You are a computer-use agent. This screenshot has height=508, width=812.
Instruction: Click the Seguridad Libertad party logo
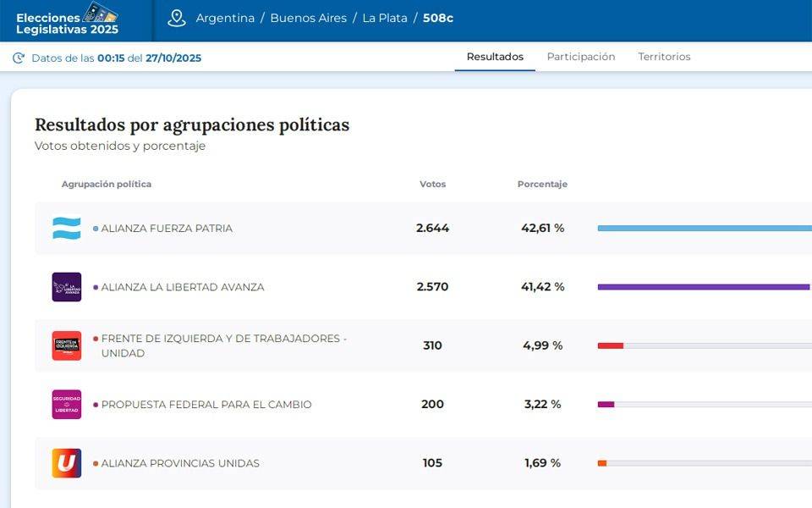tap(67, 404)
